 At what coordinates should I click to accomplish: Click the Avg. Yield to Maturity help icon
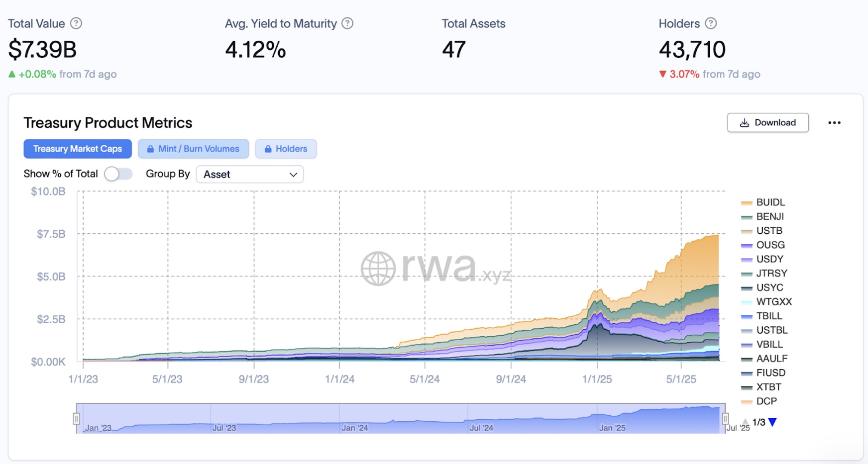[x=347, y=23]
